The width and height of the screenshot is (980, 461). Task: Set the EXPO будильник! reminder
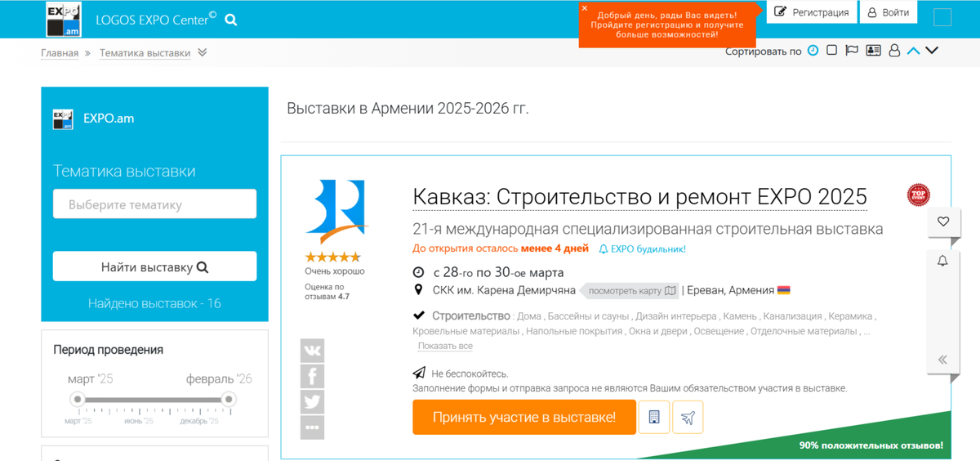click(642, 248)
